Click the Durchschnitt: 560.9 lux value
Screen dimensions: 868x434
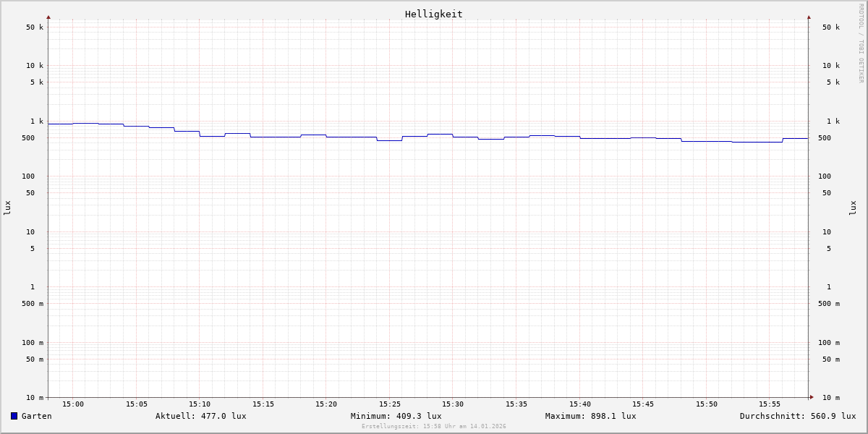797,416
